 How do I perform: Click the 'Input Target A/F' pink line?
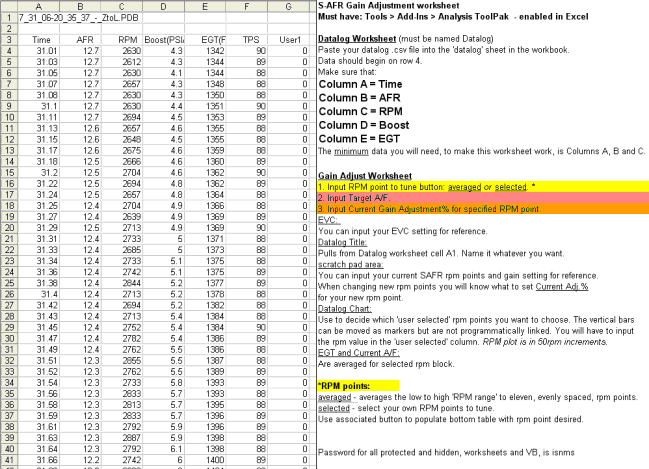(x=483, y=198)
